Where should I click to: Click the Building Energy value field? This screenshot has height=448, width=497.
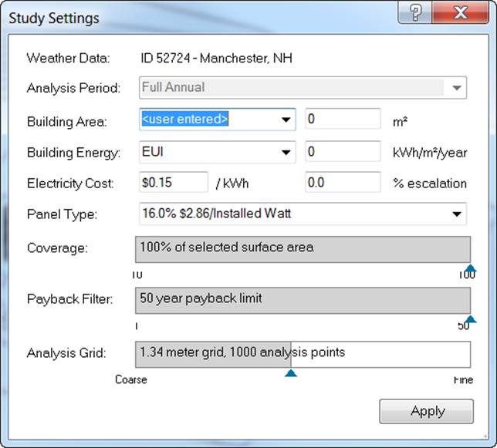click(343, 151)
